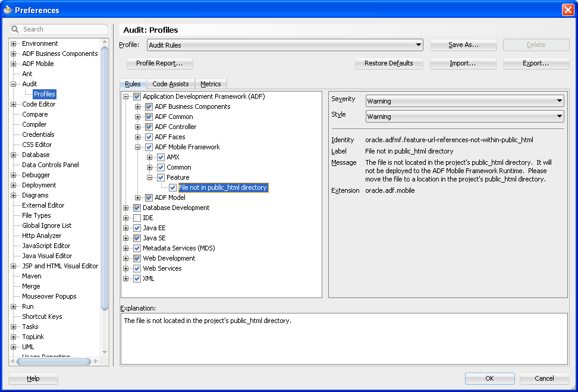Enable the IDE rules checkbox
Image resolution: width=578 pixels, height=392 pixels.
[137, 218]
